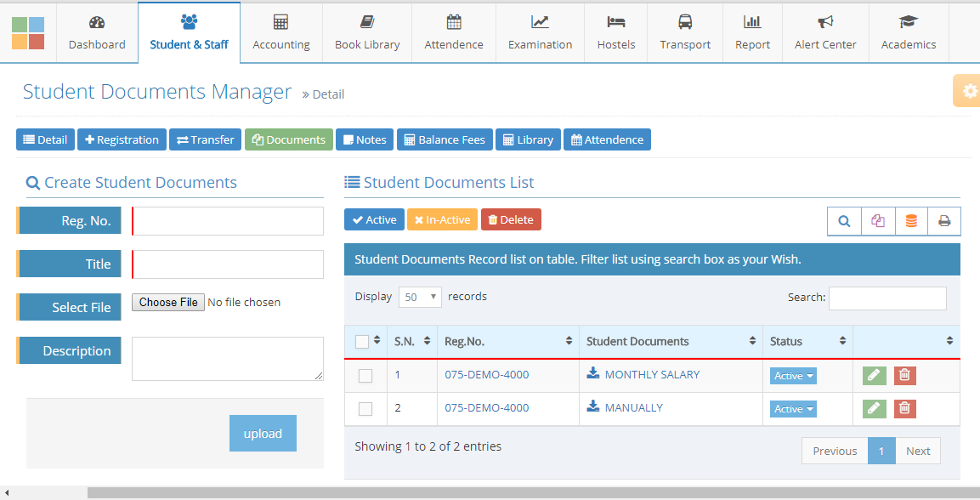980x500 pixels.
Task: Edit the MONTHLY SALARY document row
Action: click(874, 375)
